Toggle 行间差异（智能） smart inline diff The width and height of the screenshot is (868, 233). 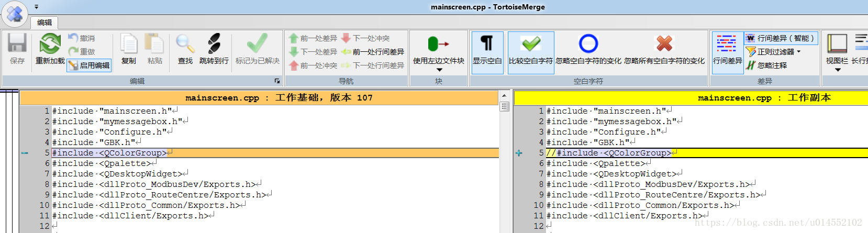pyautogui.click(x=781, y=38)
